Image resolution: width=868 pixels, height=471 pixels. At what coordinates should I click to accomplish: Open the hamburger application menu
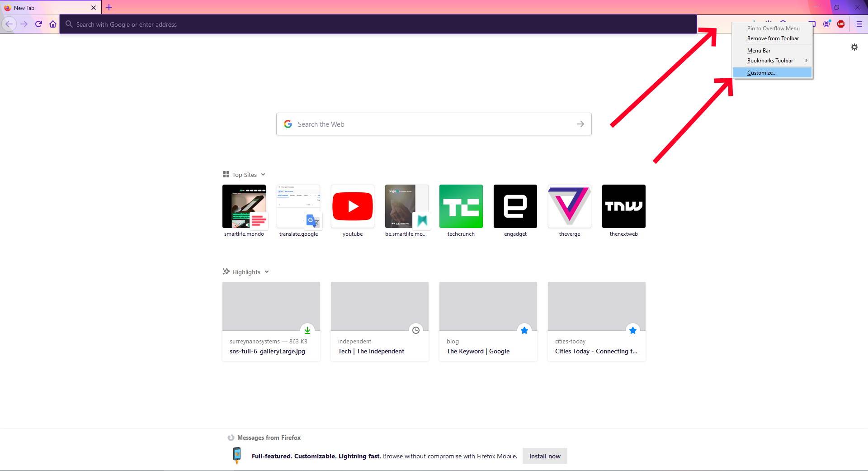pyautogui.click(x=859, y=24)
